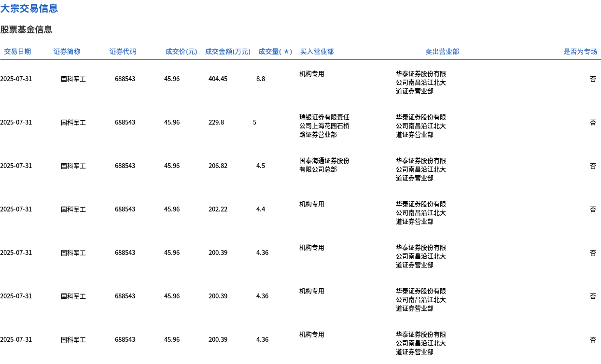
Task: Click the date in the 206.82 row
Action: pyautogui.click(x=16, y=166)
